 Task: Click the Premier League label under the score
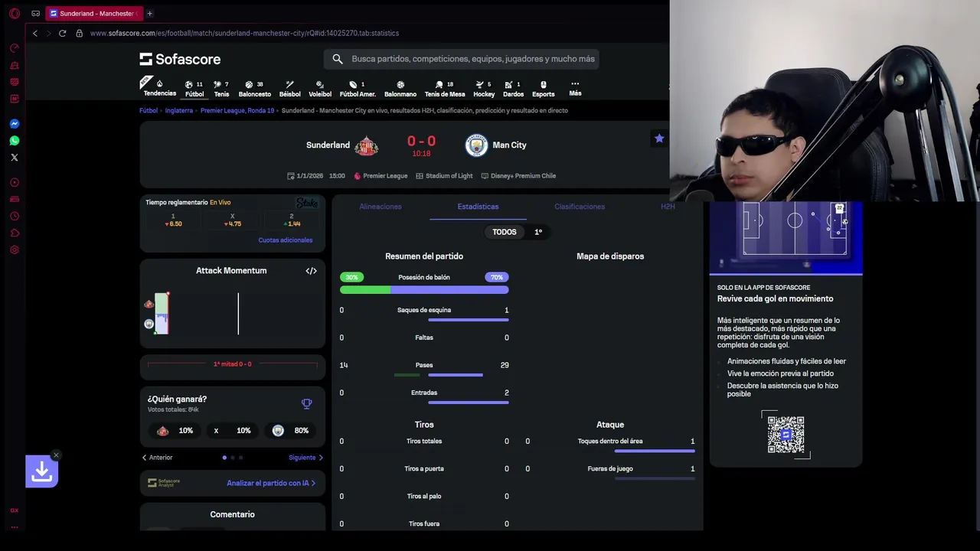[381, 176]
